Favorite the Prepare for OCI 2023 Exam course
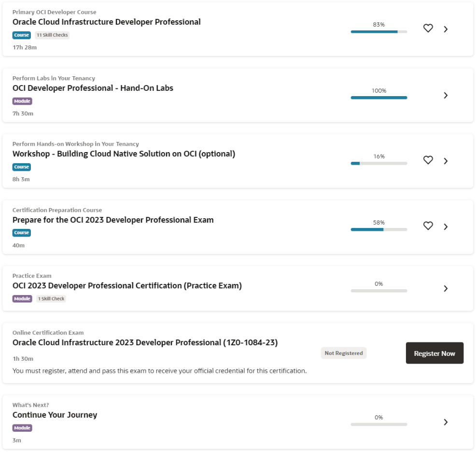This screenshot has height=452, width=476. tap(428, 226)
